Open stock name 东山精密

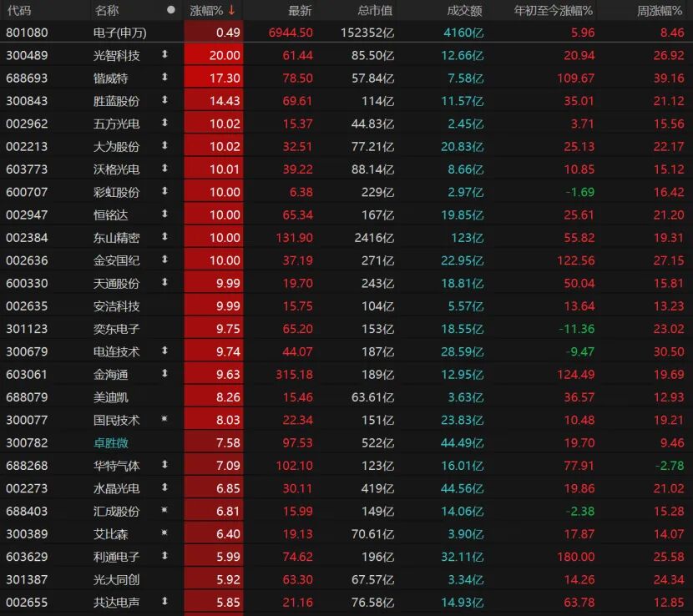pos(116,238)
